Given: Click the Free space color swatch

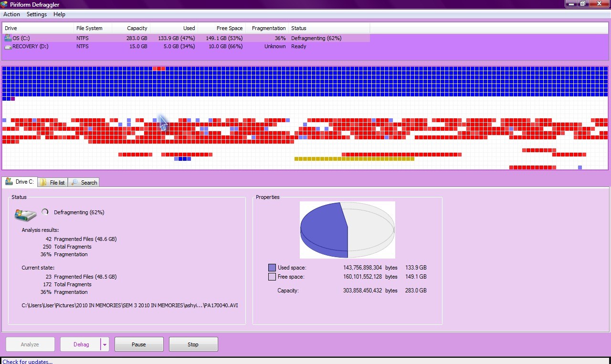Looking at the screenshot, I should 272,277.
